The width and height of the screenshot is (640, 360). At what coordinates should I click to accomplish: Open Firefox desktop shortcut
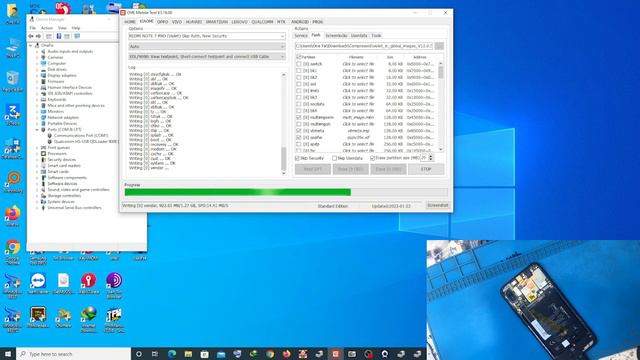point(13,216)
